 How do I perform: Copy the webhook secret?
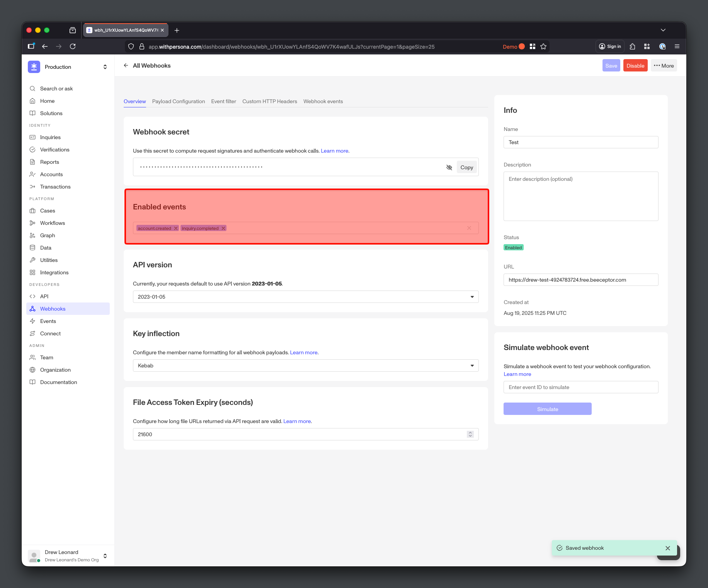(466, 167)
